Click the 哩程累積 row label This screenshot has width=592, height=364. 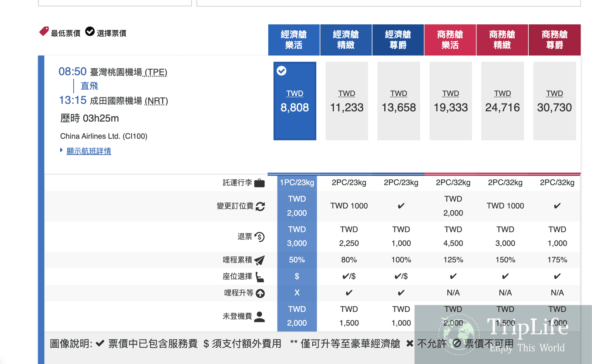point(238,260)
